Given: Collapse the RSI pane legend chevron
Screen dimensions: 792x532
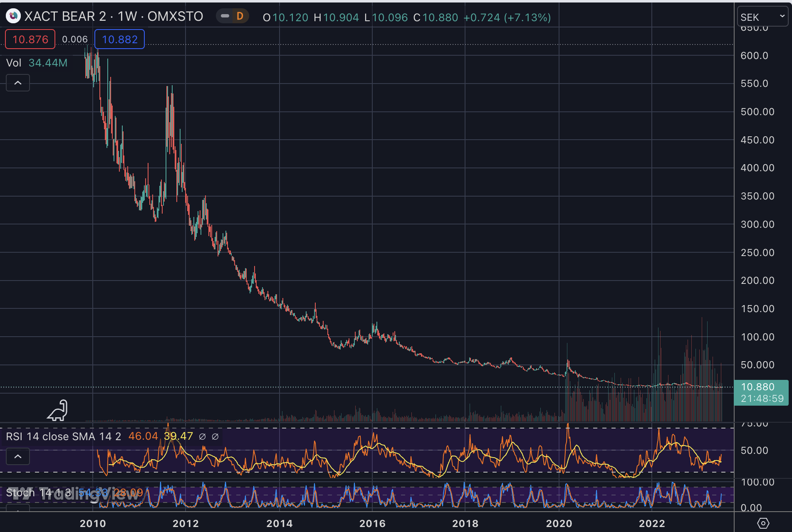Looking at the screenshot, I should 18,456.
